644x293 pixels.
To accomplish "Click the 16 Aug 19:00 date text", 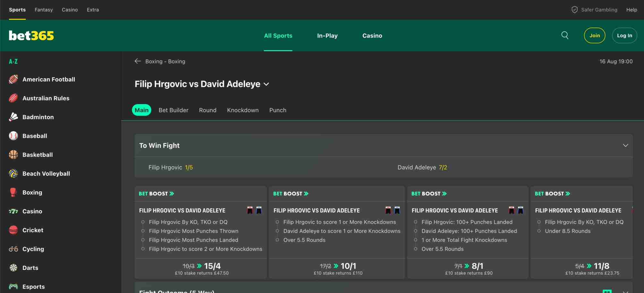I will (616, 61).
